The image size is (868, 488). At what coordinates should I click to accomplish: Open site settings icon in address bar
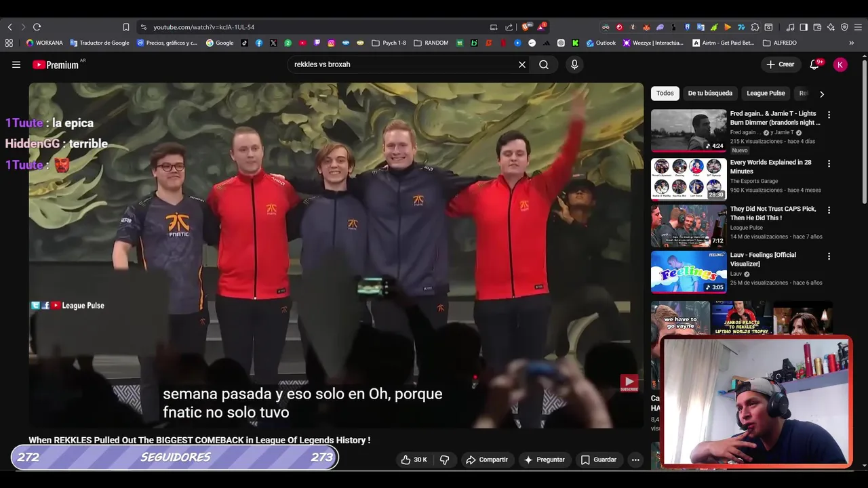point(143,27)
